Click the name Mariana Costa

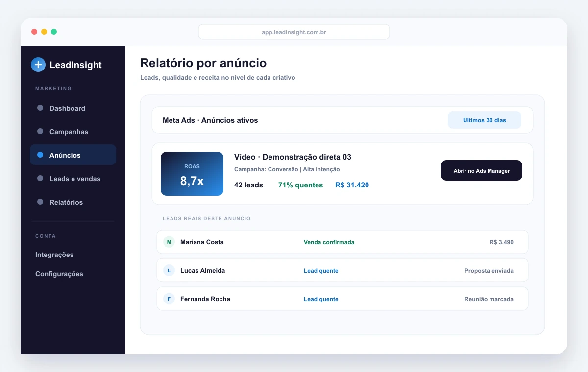coord(202,242)
